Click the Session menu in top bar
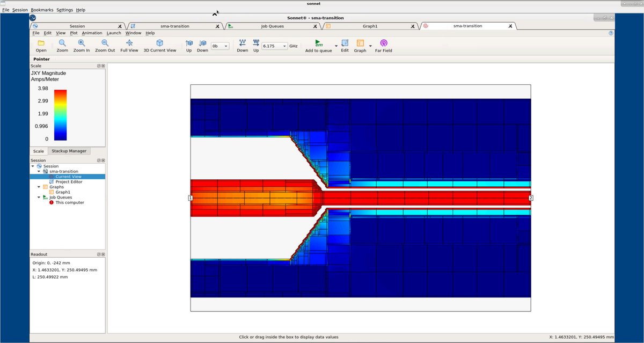This screenshot has width=644, height=343. pos(20,10)
